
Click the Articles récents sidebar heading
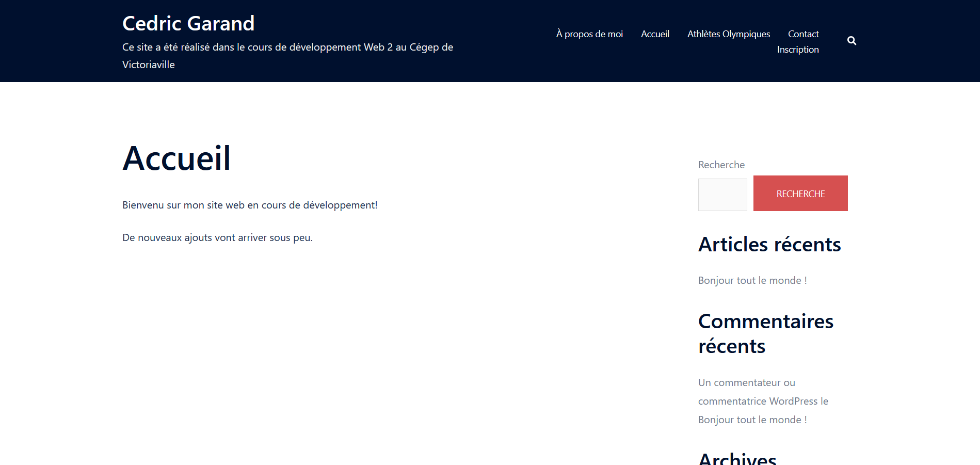(769, 245)
